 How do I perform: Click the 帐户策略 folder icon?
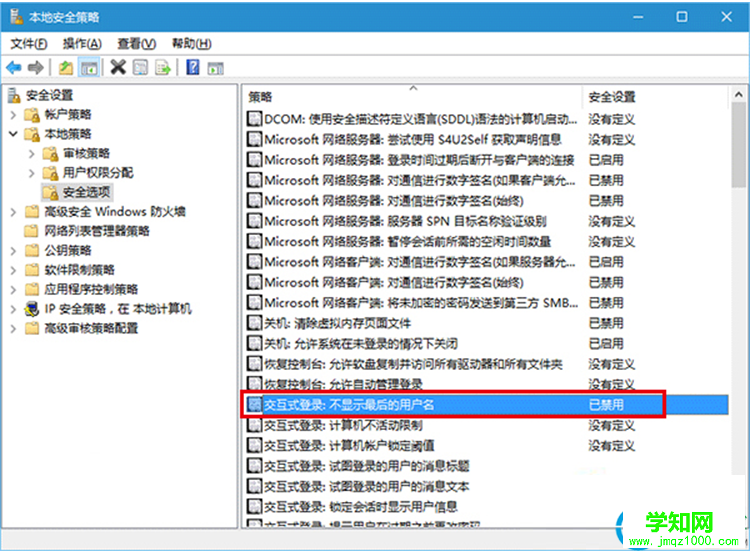coord(32,115)
